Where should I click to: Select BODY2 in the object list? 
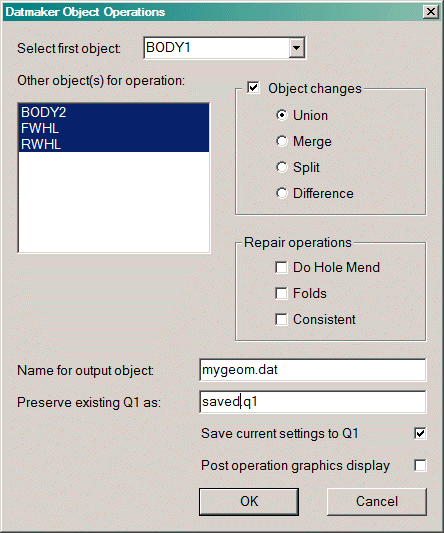click(x=114, y=112)
